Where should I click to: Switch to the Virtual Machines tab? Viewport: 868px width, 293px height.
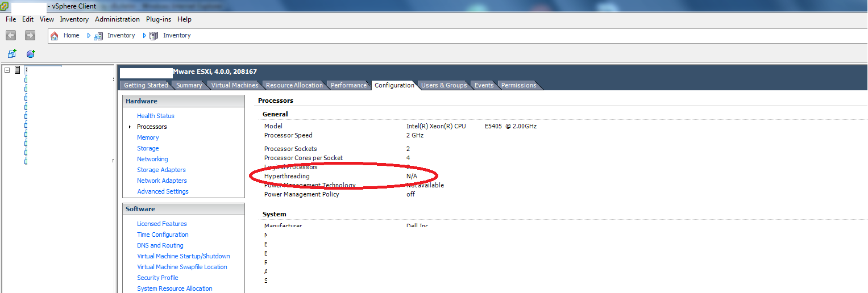tap(235, 85)
